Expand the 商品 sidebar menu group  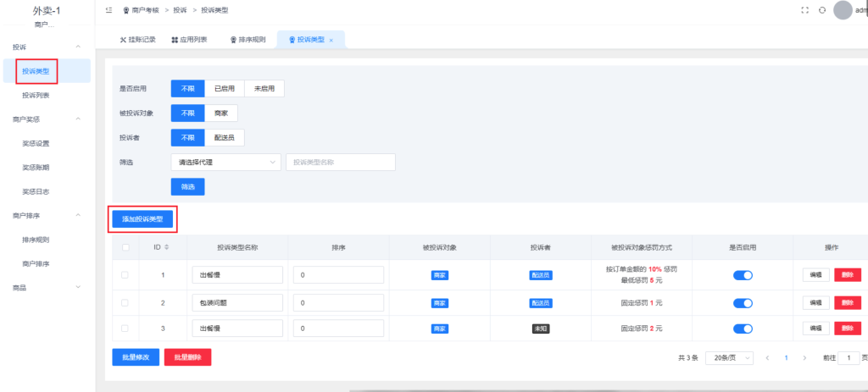tap(46, 289)
